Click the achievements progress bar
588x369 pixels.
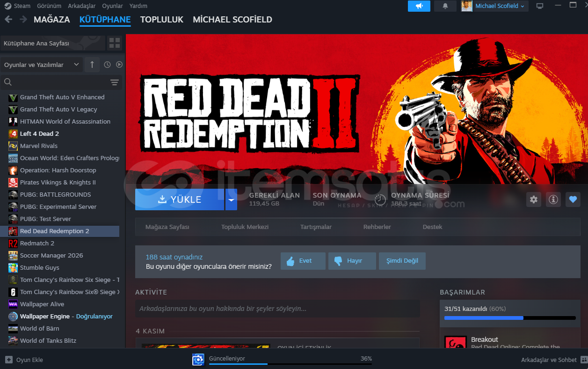pyautogui.click(x=510, y=318)
